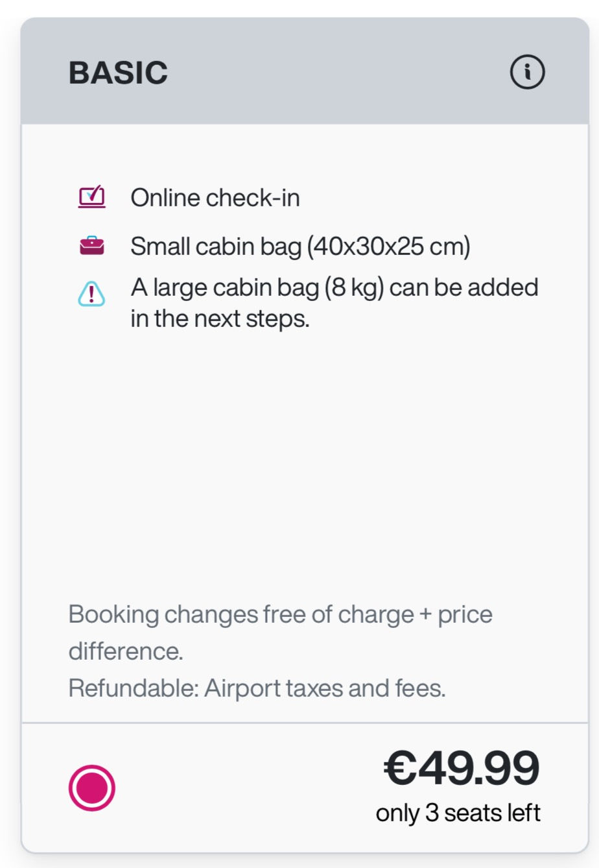
Task: Click the large cabin bag notice
Action: click(335, 303)
